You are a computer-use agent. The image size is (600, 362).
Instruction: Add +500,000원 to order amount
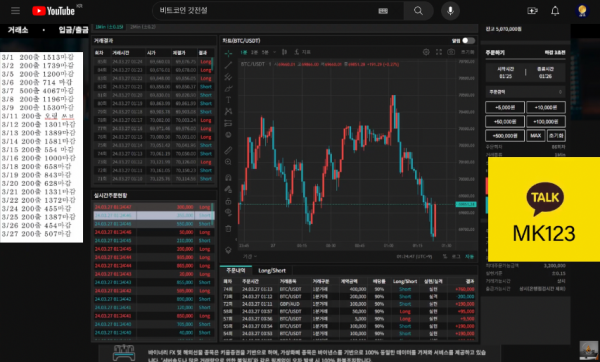(505, 136)
